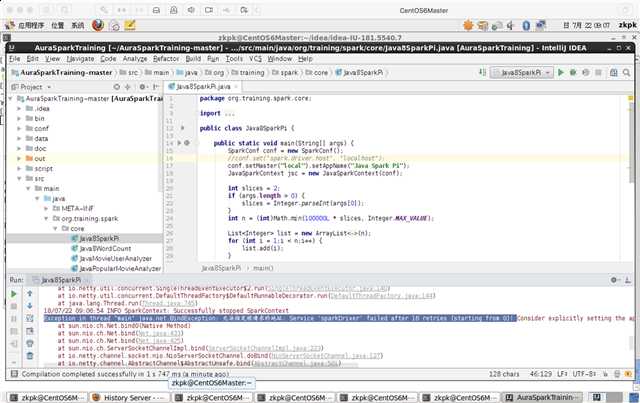Click the build project arrow icon
This screenshot has width=640, height=403.
pyautogui.click(x=482, y=72)
